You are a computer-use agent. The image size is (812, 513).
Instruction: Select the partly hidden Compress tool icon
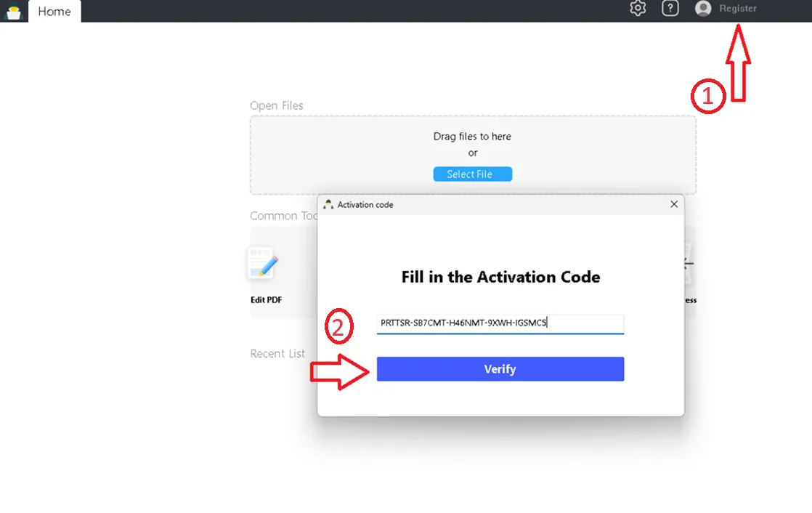(x=689, y=265)
